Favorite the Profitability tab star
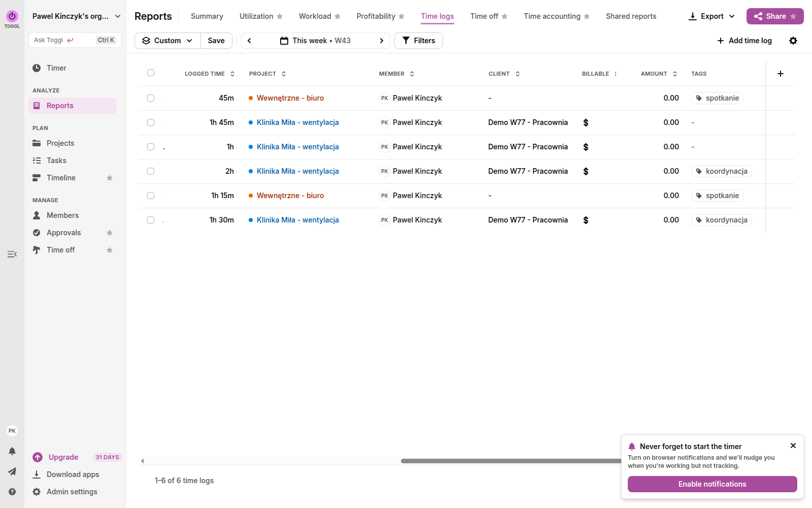The image size is (812, 508). click(x=401, y=16)
